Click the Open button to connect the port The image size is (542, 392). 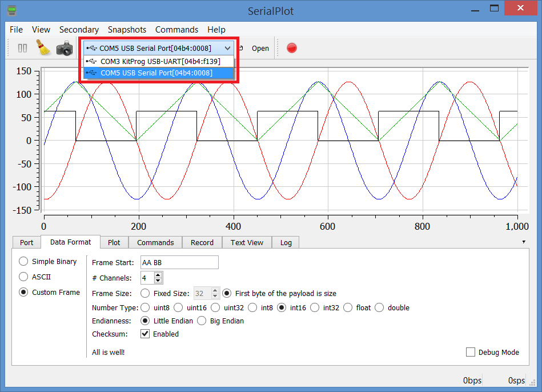point(260,48)
